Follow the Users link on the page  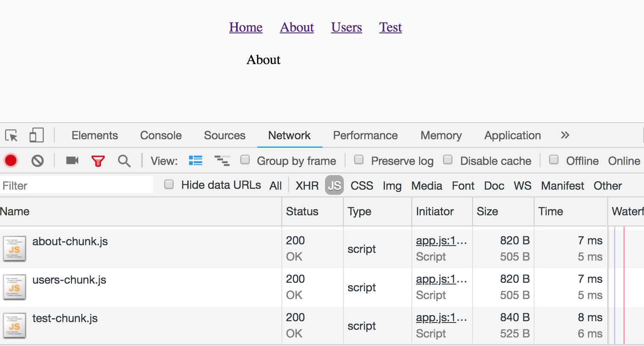pyautogui.click(x=346, y=27)
